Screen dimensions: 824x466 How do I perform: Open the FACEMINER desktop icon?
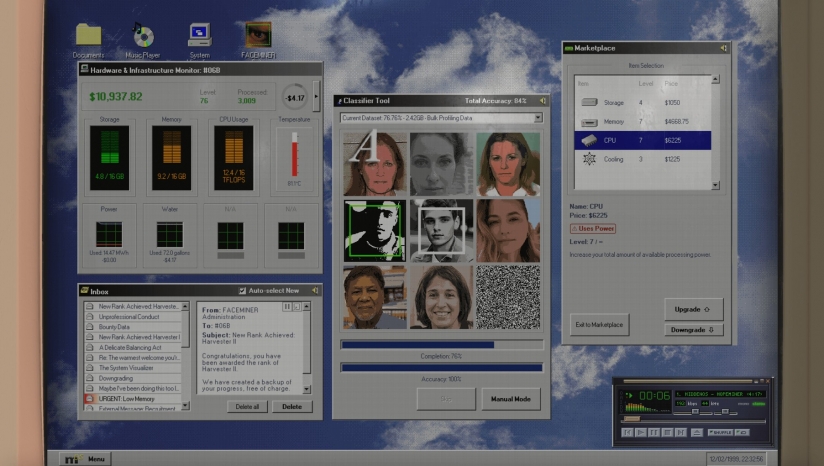[258, 37]
